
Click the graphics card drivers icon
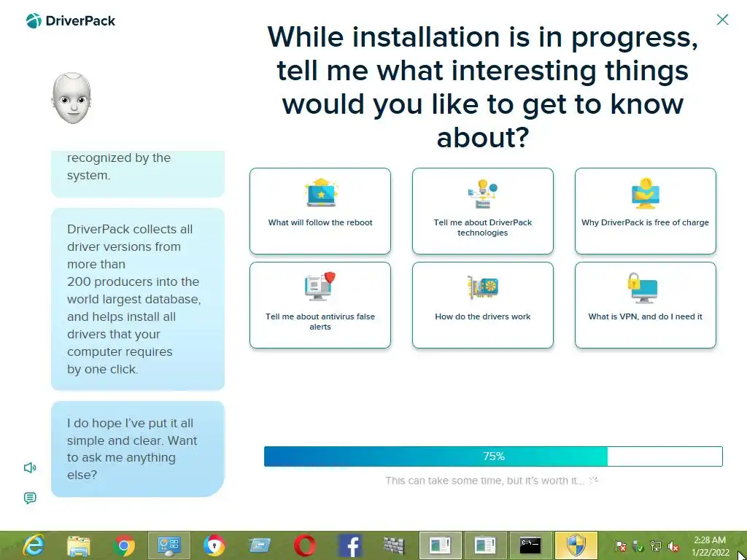pos(483,287)
